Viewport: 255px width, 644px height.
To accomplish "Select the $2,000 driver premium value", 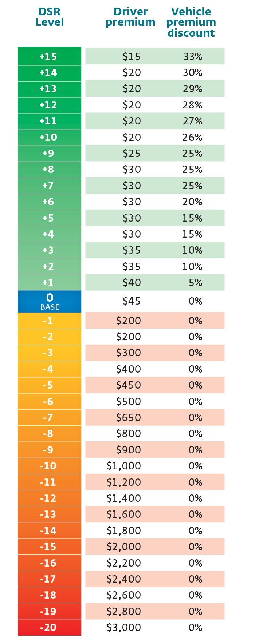I will click(x=123, y=546).
